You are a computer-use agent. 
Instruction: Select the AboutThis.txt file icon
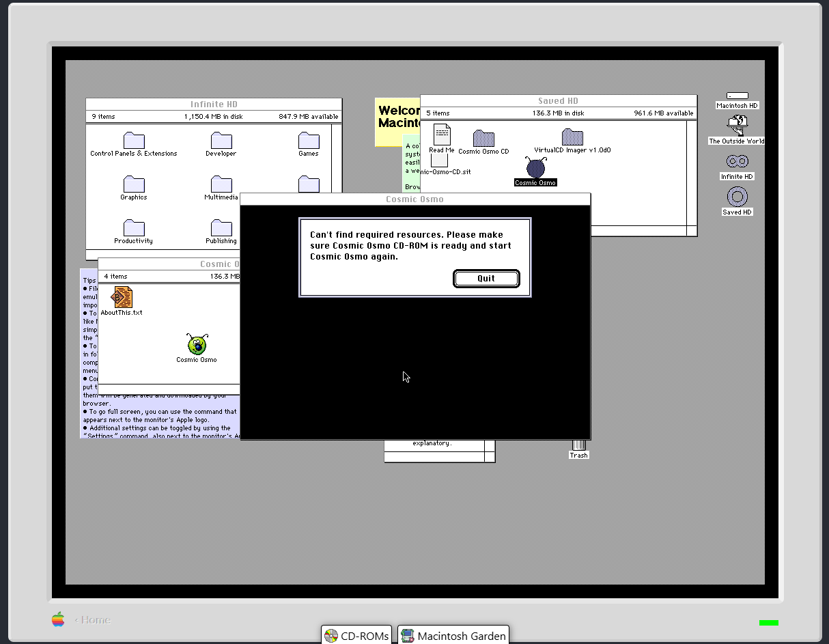122,297
